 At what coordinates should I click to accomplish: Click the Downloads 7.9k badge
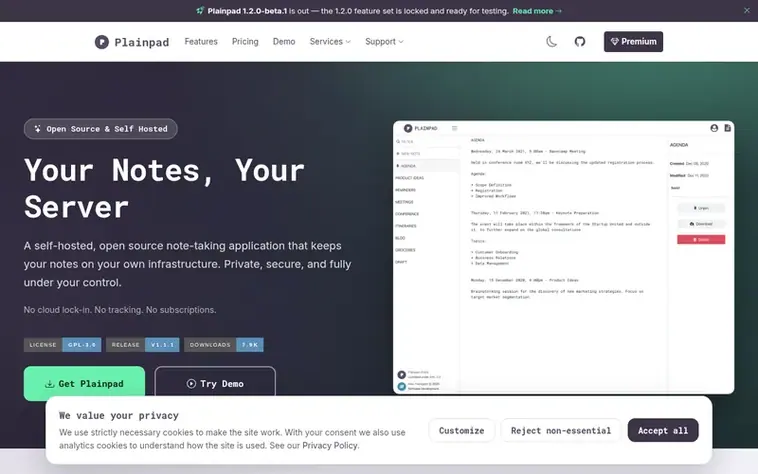point(224,345)
